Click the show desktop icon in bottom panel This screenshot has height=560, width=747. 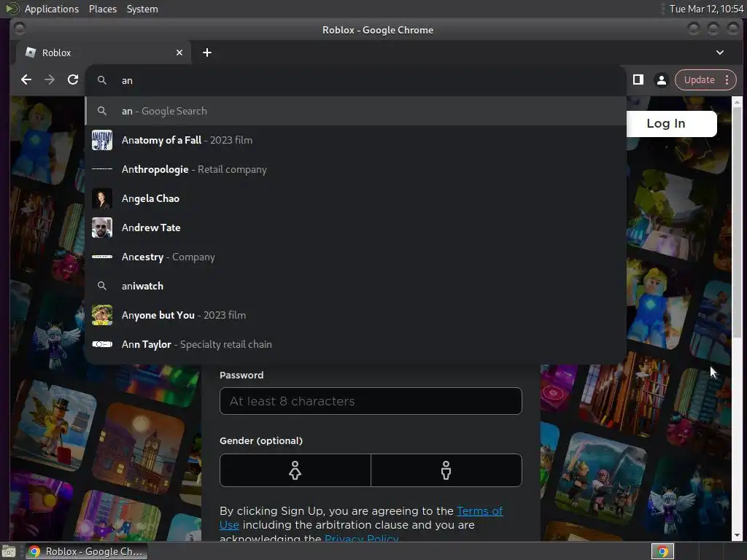click(x=9, y=551)
